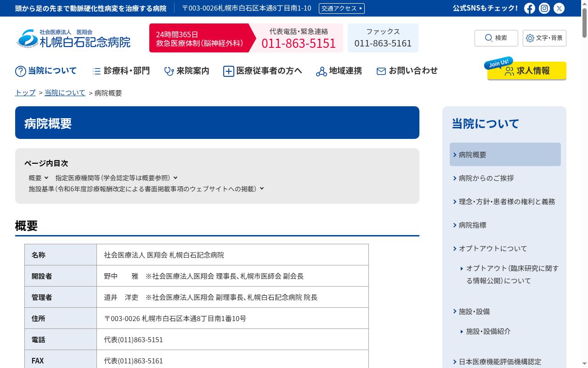Click the network icon by 地域連携

pyautogui.click(x=321, y=71)
